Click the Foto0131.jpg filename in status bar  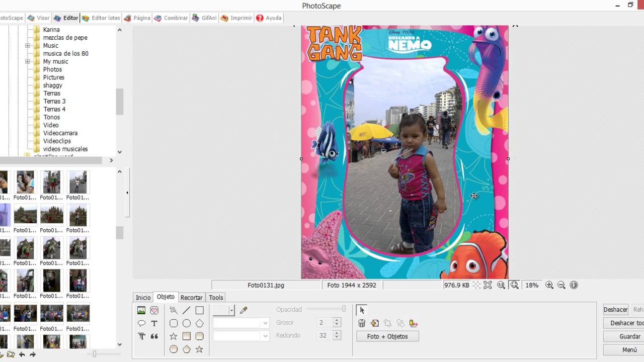click(x=266, y=285)
